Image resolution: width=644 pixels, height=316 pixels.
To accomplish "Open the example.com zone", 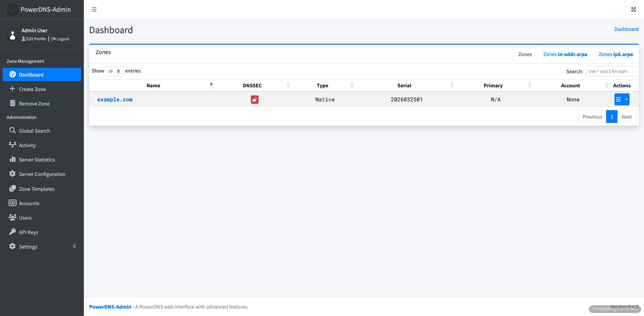I will pyautogui.click(x=115, y=99).
